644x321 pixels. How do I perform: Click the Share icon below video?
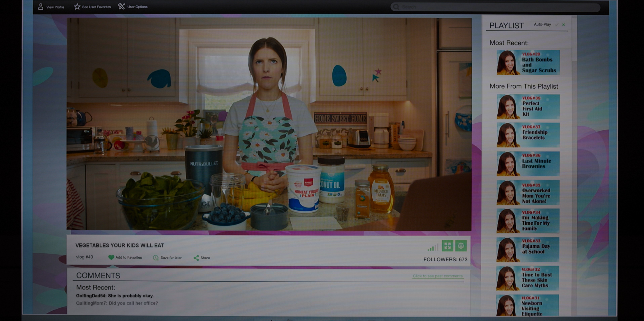[196, 258]
